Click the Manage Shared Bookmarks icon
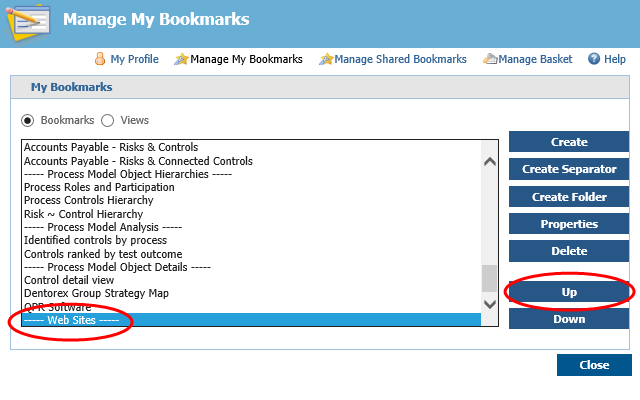This screenshot has height=400, width=640. click(325, 60)
